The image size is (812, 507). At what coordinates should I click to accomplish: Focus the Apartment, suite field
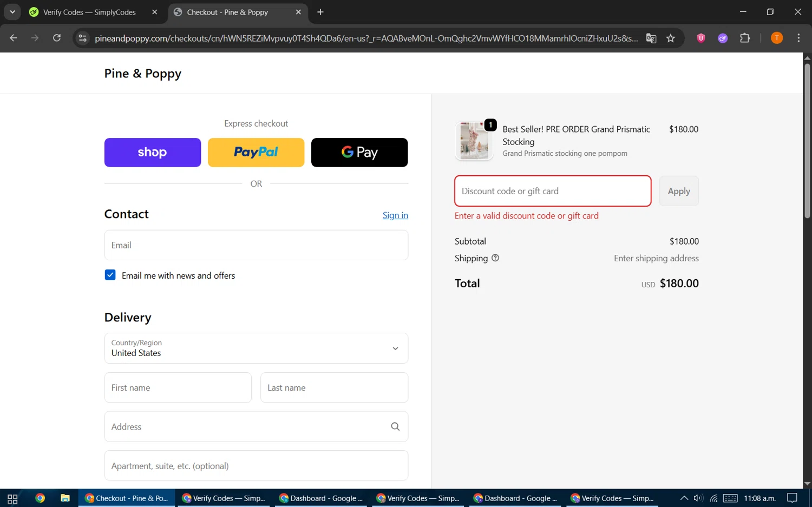pos(256,465)
